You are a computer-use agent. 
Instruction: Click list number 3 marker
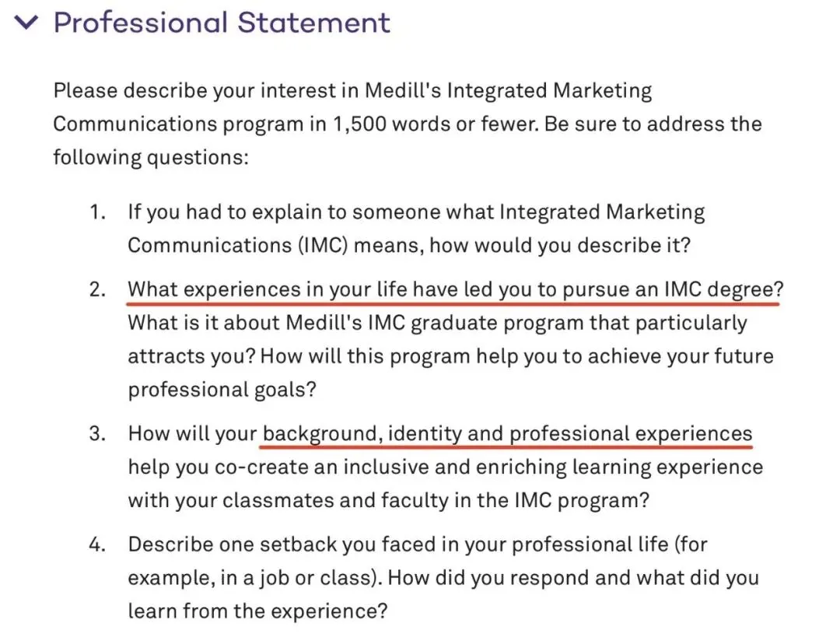click(96, 434)
